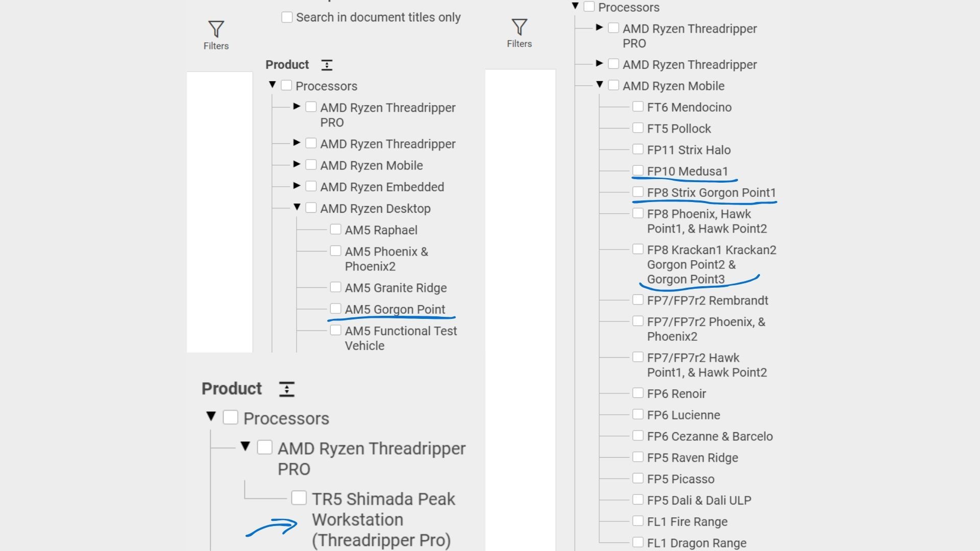This screenshot has height=551, width=980.
Task: Check the FP11 Strix Halo checkbox
Action: click(x=638, y=149)
